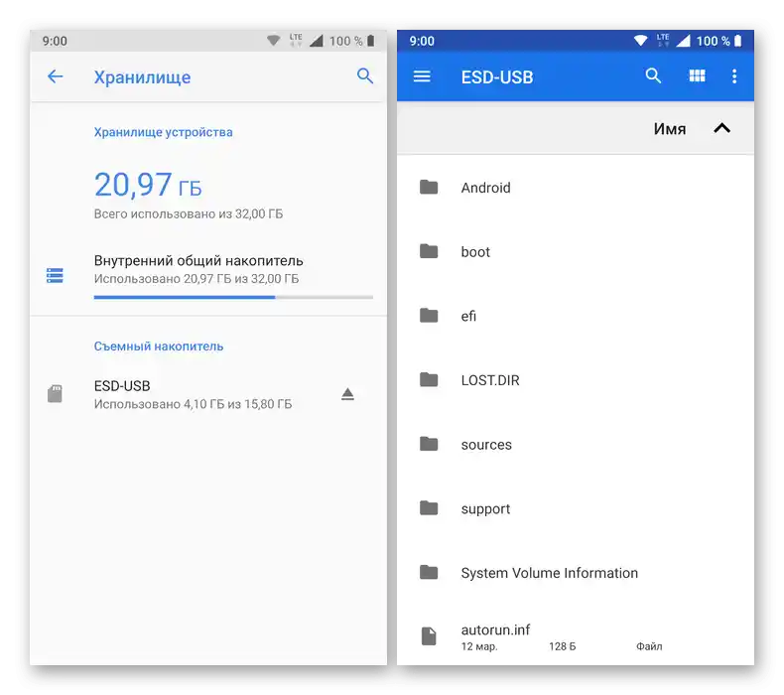Image resolution: width=784 pixels, height=695 pixels.
Task: Search within Хранилище settings
Action: tap(365, 76)
